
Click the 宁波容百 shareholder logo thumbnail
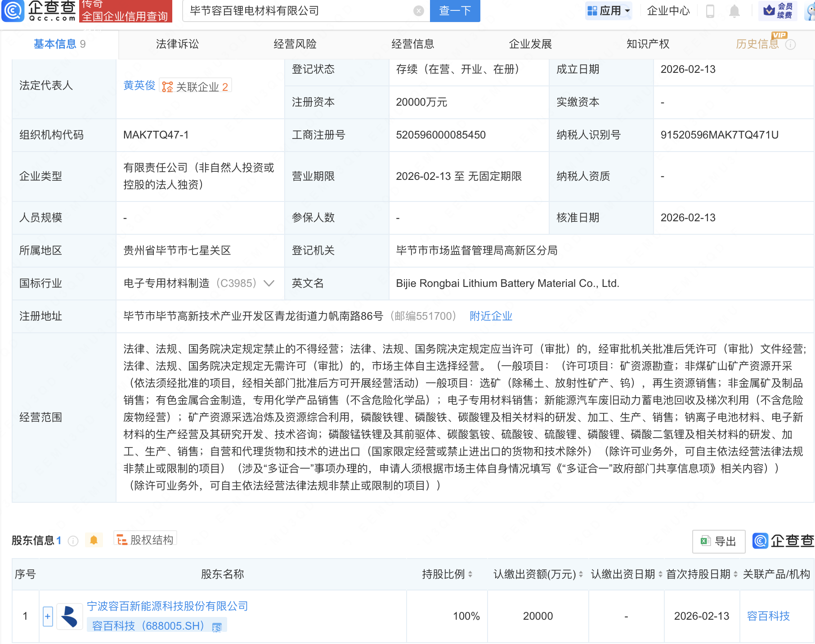tap(69, 616)
